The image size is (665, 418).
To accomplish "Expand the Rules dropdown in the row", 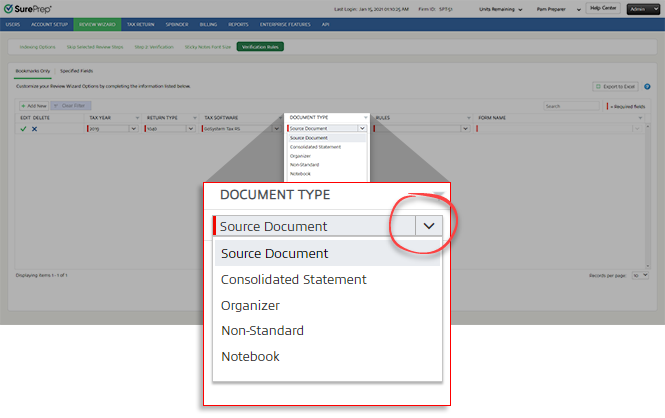I will [x=465, y=129].
